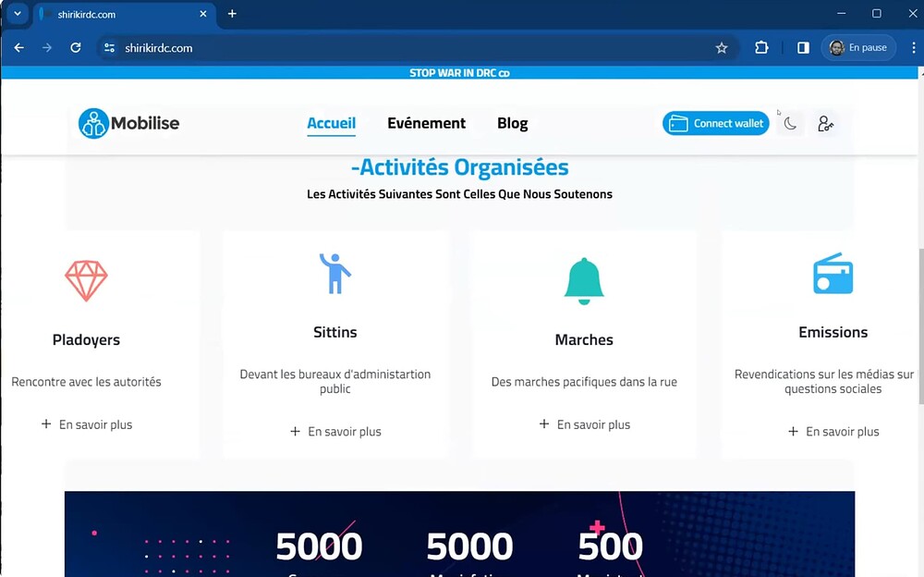
Task: Click the Connect wallet button
Action: point(716,123)
